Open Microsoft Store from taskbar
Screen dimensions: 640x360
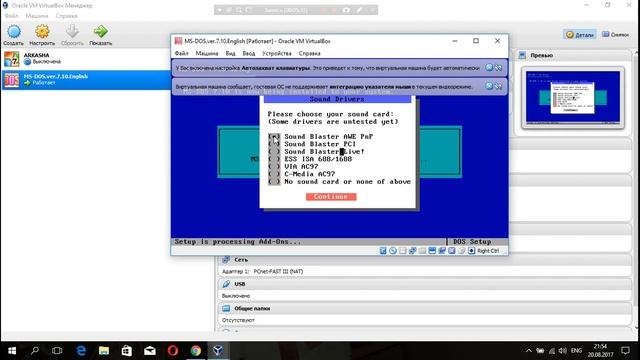[x=127, y=351]
